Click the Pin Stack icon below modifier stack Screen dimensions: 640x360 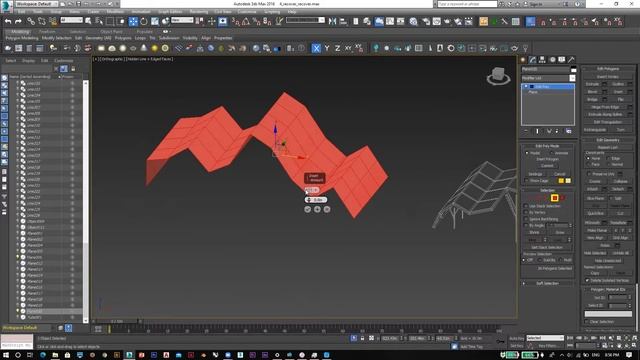click(x=526, y=131)
